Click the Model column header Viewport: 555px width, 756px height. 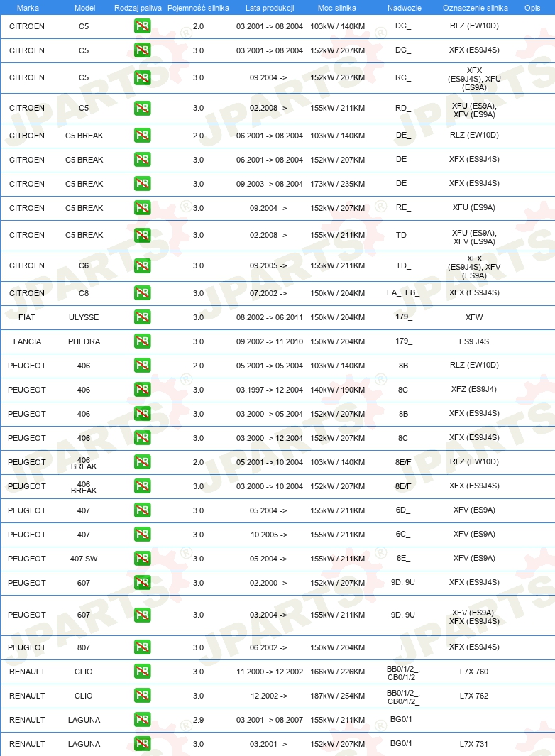pos(85,8)
